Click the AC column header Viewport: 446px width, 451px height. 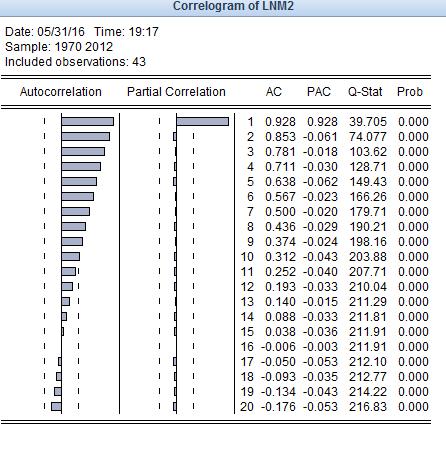[274, 92]
